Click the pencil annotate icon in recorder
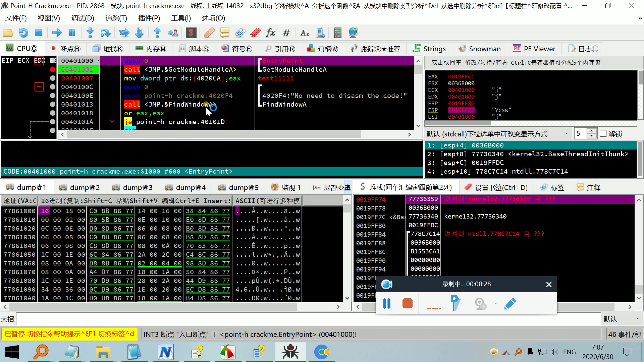Image resolution: width=644 pixels, height=362 pixels. (510, 304)
